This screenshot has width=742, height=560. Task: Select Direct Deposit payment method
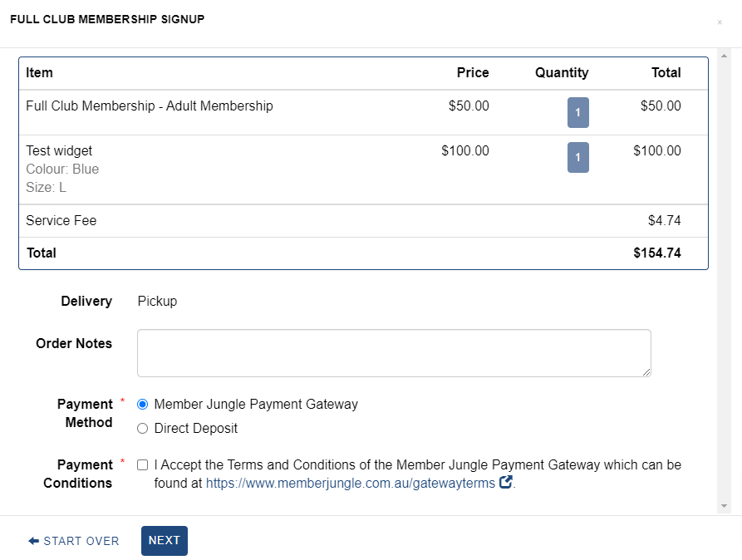click(142, 429)
